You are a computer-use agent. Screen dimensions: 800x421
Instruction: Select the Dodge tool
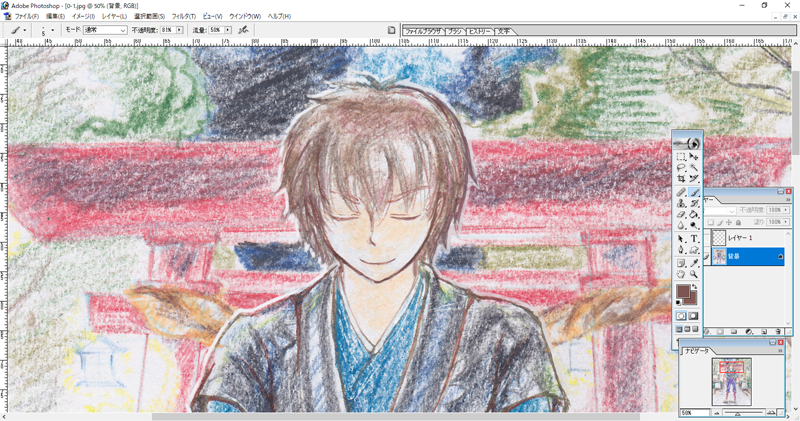coord(694,225)
